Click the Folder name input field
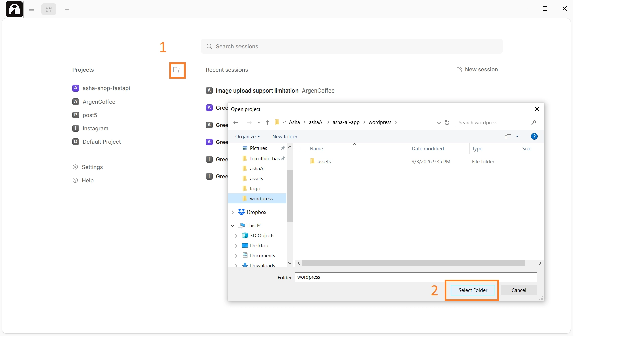Viewport: 644px width, 362px height. point(416,277)
